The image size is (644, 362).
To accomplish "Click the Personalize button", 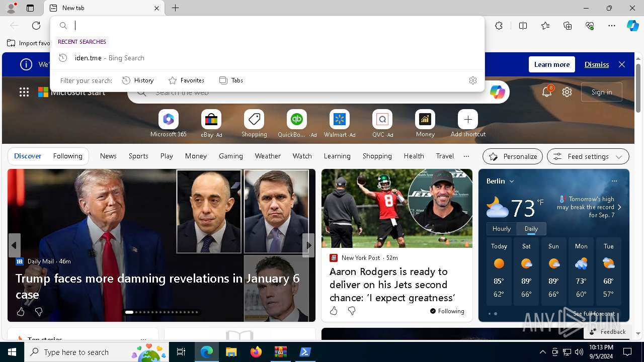I will click(513, 156).
